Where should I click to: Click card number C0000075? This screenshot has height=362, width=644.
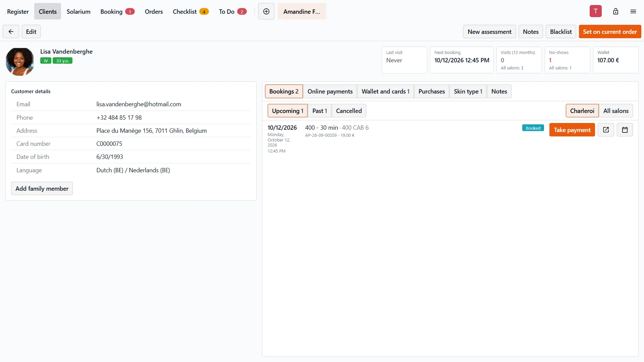tap(109, 144)
